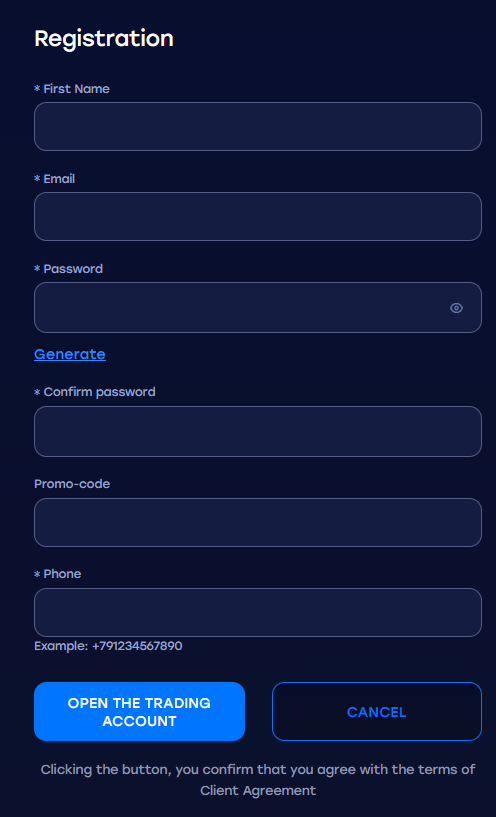The width and height of the screenshot is (496, 817).
Task: Toggle password visibility eye icon
Action: [x=456, y=308]
